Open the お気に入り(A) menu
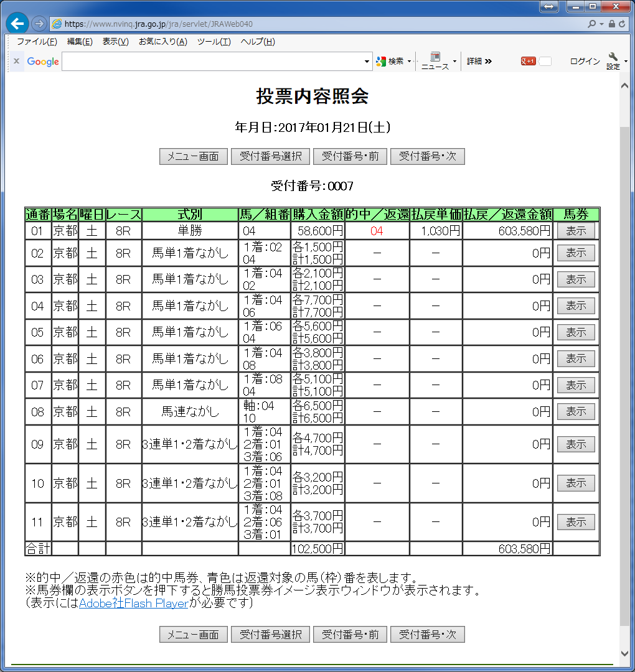635x672 pixels. pyautogui.click(x=163, y=42)
